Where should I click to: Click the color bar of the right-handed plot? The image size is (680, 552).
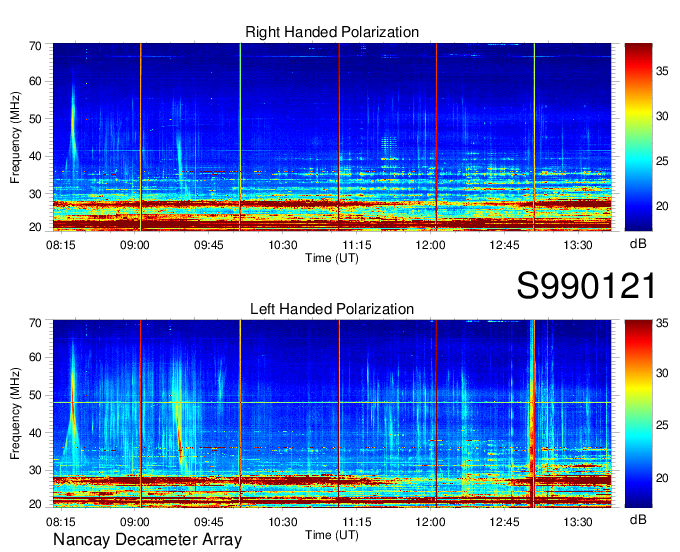[x=638, y=137]
